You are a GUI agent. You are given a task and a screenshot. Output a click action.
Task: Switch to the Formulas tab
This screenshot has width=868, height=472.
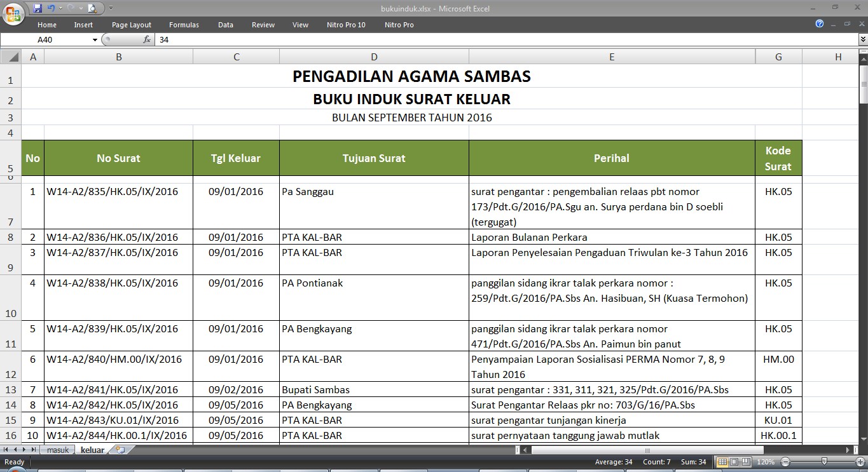click(184, 25)
